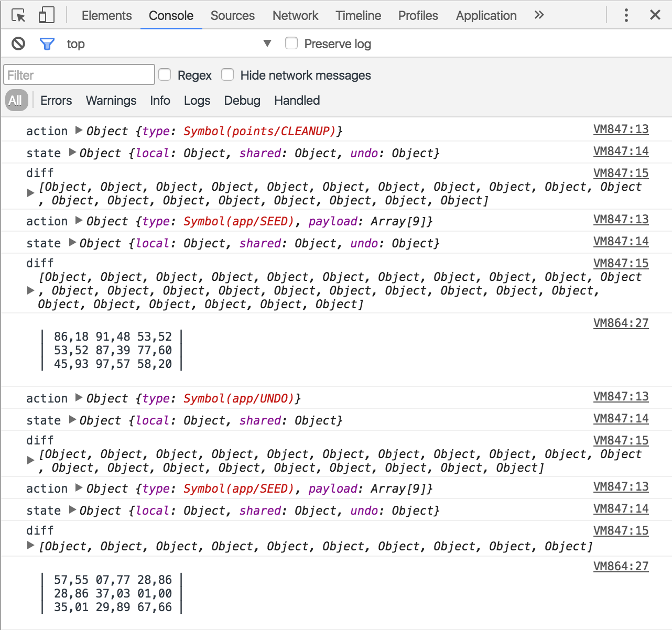Expand the state object after app/UNDO

click(73, 419)
